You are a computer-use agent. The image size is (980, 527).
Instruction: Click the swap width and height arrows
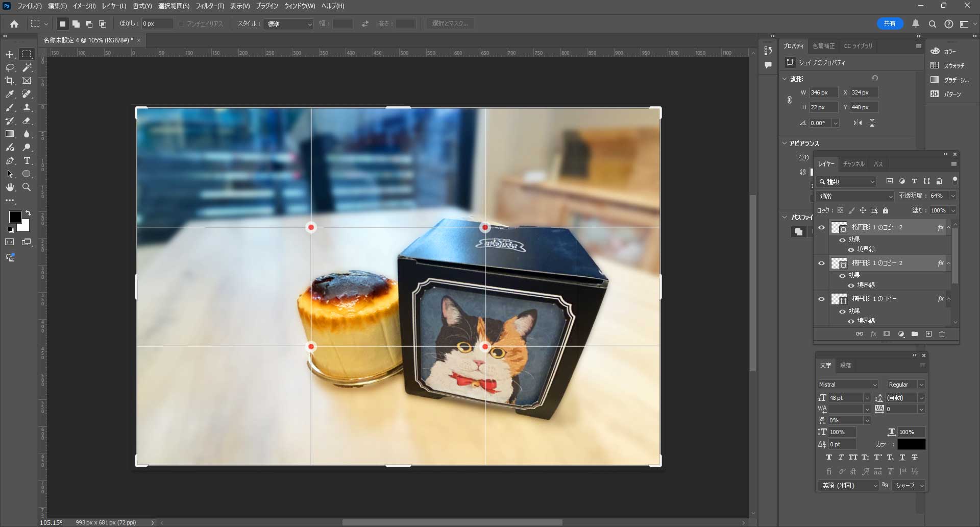pyautogui.click(x=365, y=23)
